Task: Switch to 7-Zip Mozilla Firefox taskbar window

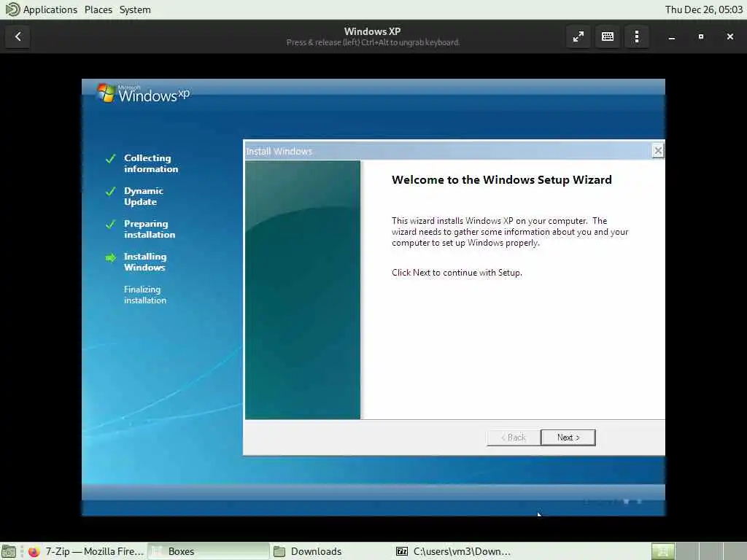Action: tap(87, 551)
